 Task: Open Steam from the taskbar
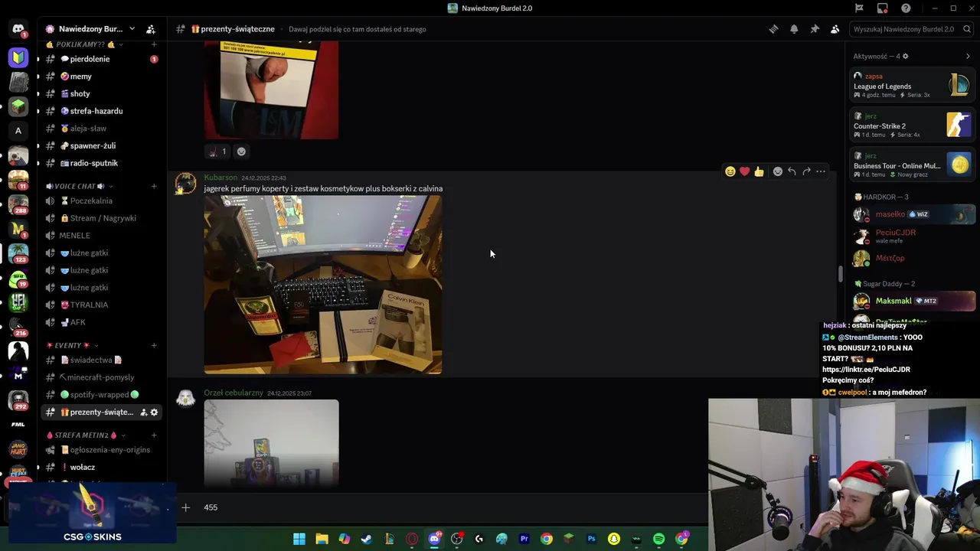tap(367, 539)
